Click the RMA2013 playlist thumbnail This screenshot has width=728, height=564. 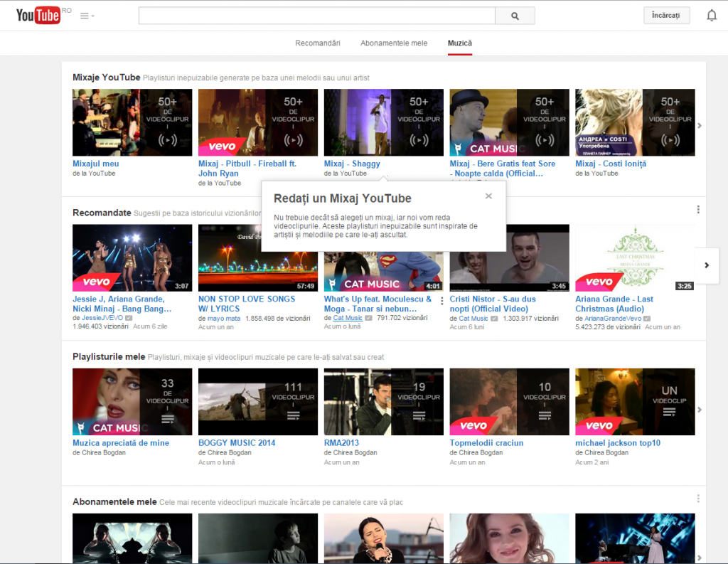click(383, 401)
